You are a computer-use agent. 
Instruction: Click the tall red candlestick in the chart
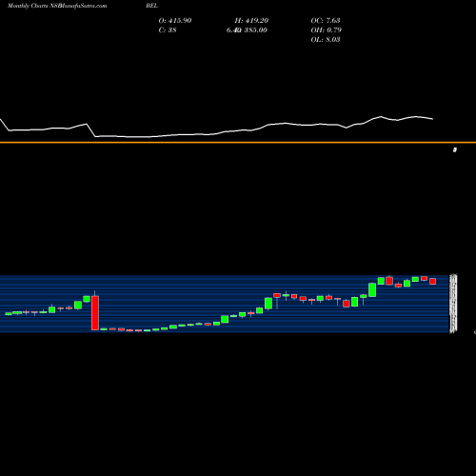point(95,312)
